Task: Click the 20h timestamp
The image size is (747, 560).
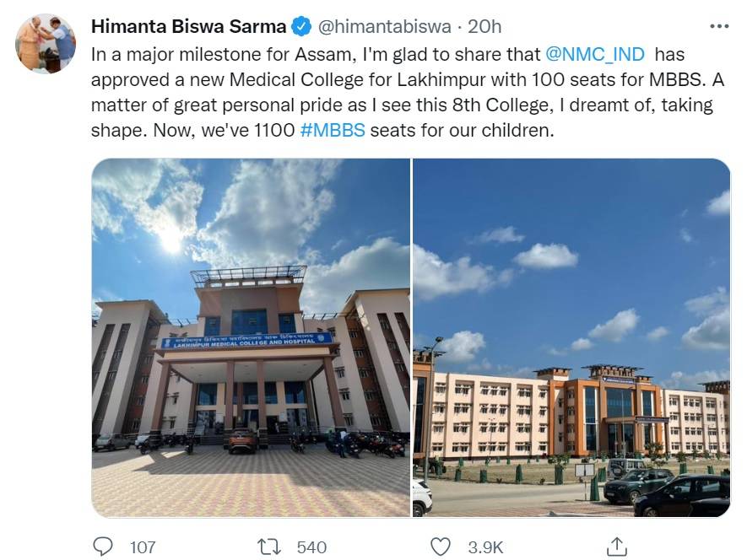Action: [484, 27]
